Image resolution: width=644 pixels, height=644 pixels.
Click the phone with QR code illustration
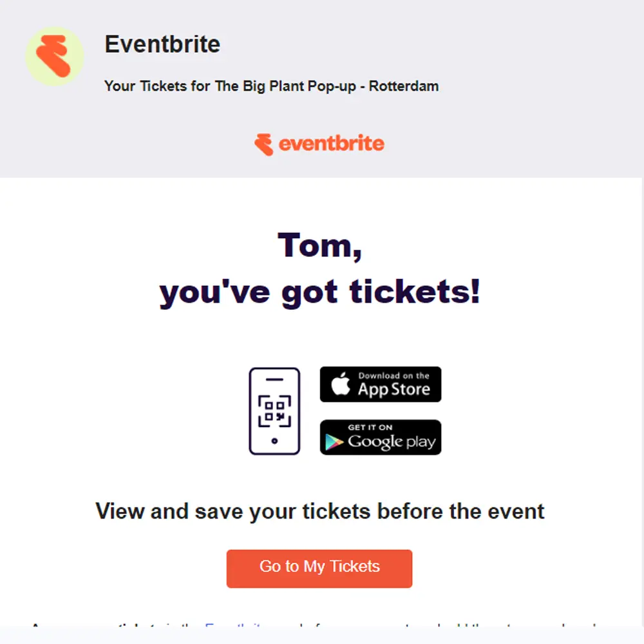274,411
